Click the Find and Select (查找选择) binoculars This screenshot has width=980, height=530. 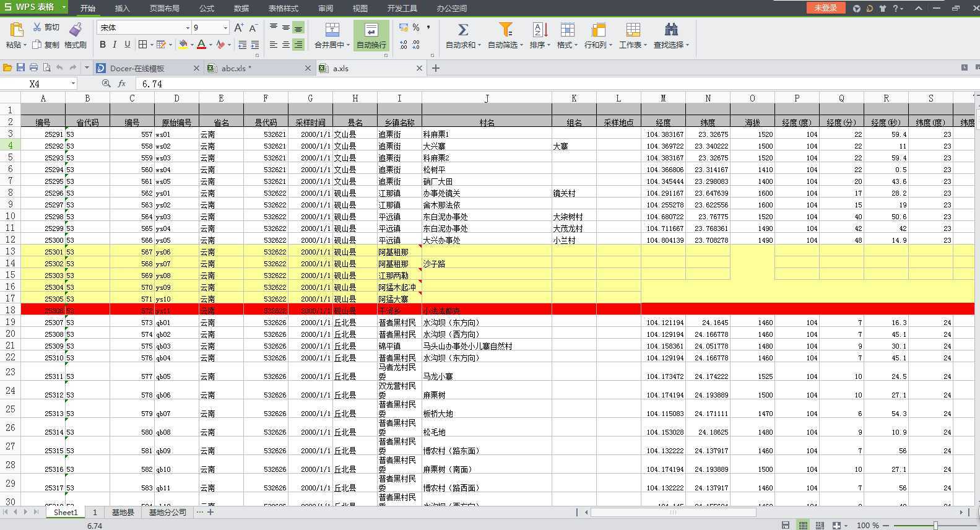click(671, 30)
